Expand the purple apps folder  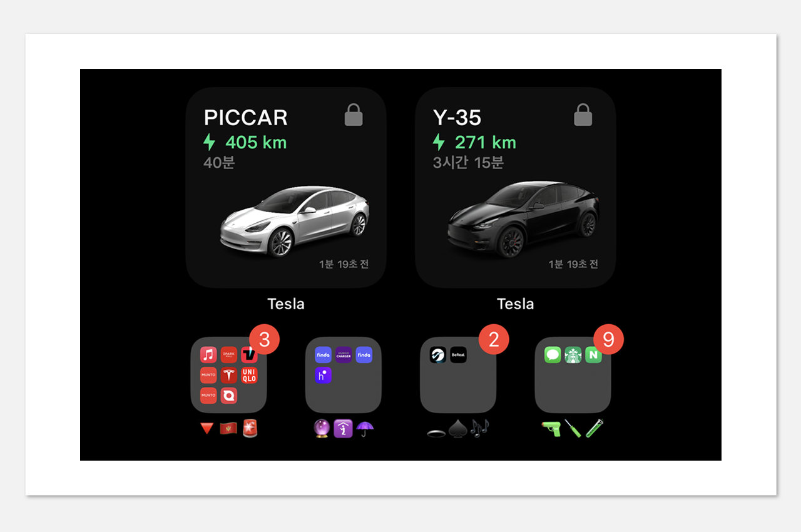pyautogui.click(x=344, y=375)
